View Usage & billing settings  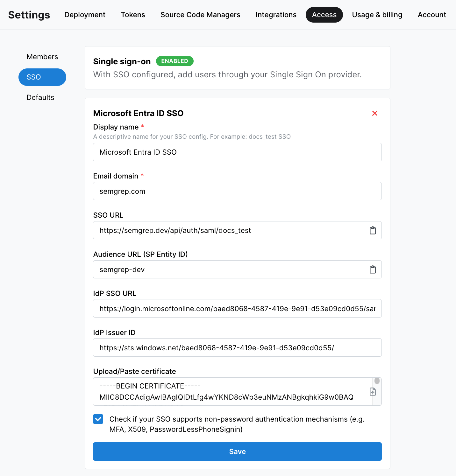[377, 15]
